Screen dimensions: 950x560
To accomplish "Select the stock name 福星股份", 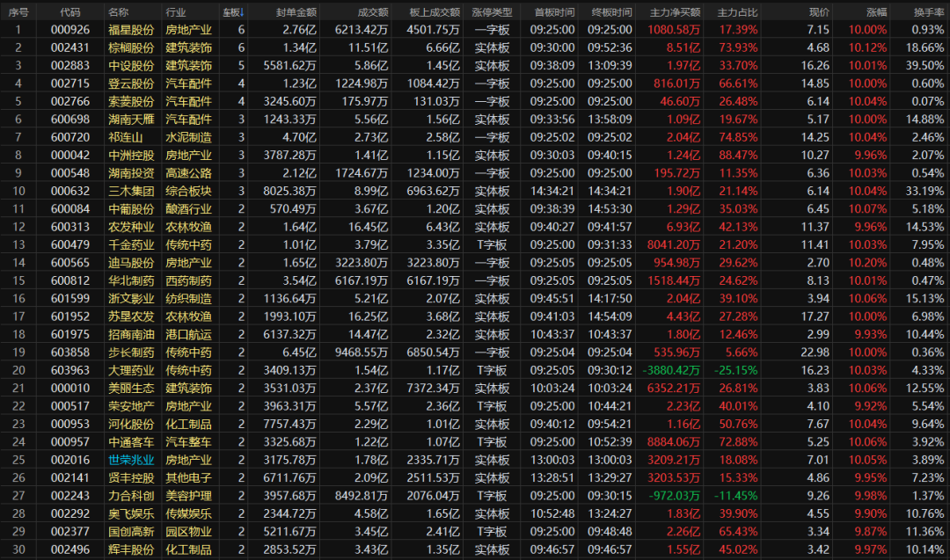I will pyautogui.click(x=131, y=30).
